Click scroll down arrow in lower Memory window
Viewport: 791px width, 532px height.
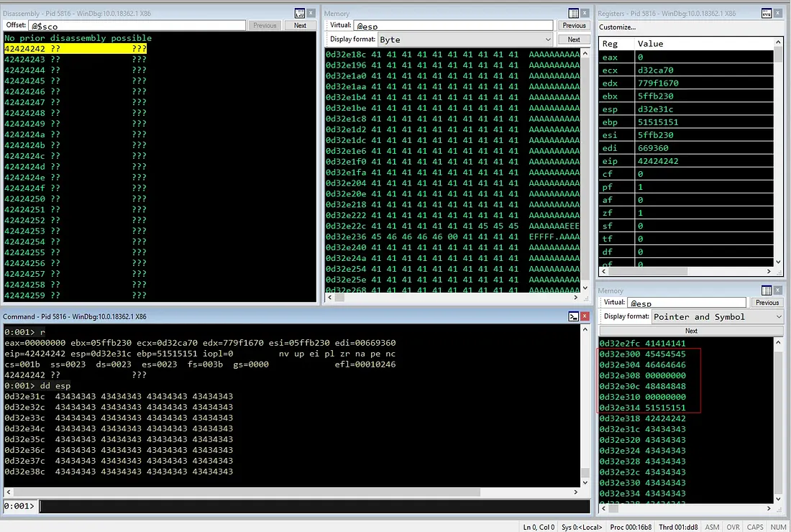[x=778, y=499]
